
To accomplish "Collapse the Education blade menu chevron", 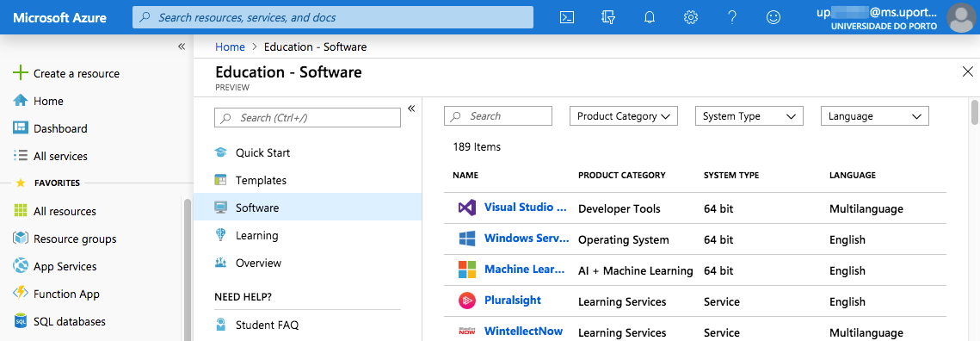I will point(411,108).
